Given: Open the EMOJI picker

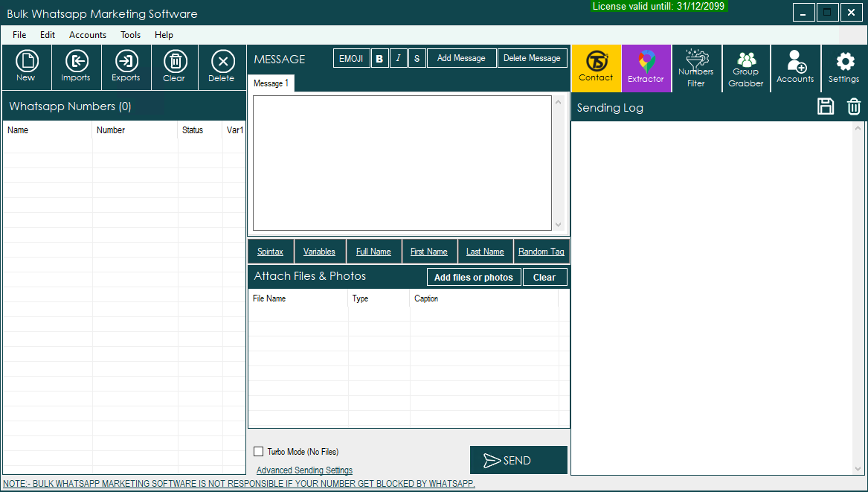Looking at the screenshot, I should pyautogui.click(x=351, y=58).
